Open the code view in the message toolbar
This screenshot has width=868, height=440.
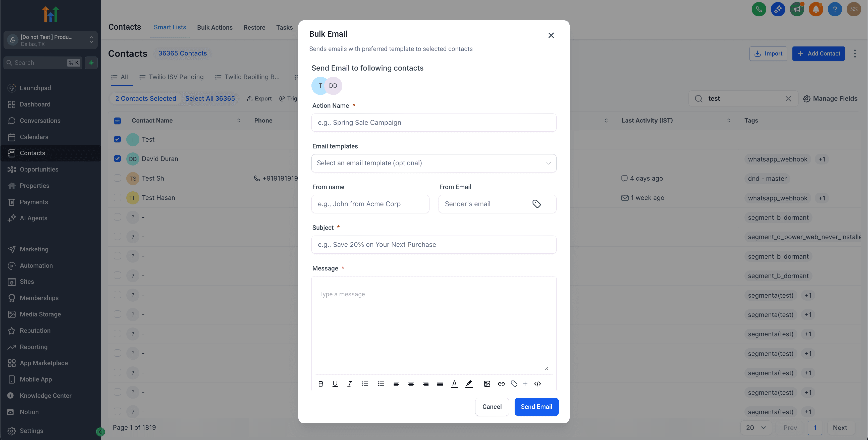(537, 384)
